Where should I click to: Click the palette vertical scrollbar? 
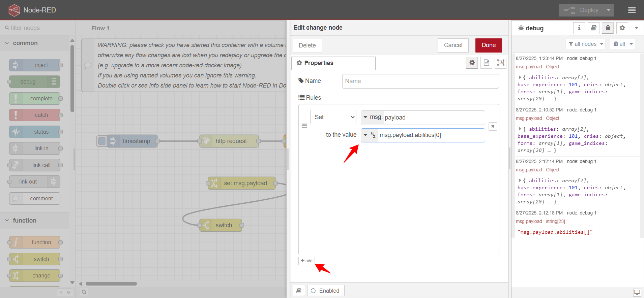point(72,79)
